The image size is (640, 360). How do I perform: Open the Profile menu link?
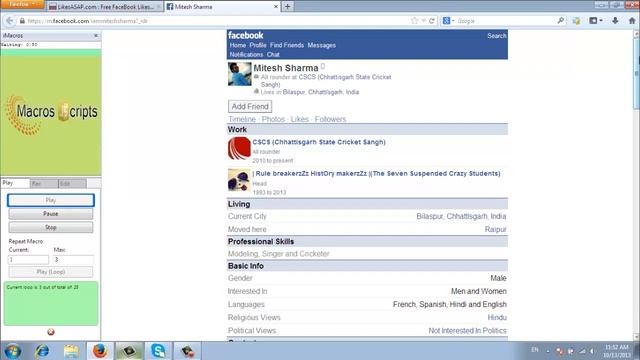258,45
